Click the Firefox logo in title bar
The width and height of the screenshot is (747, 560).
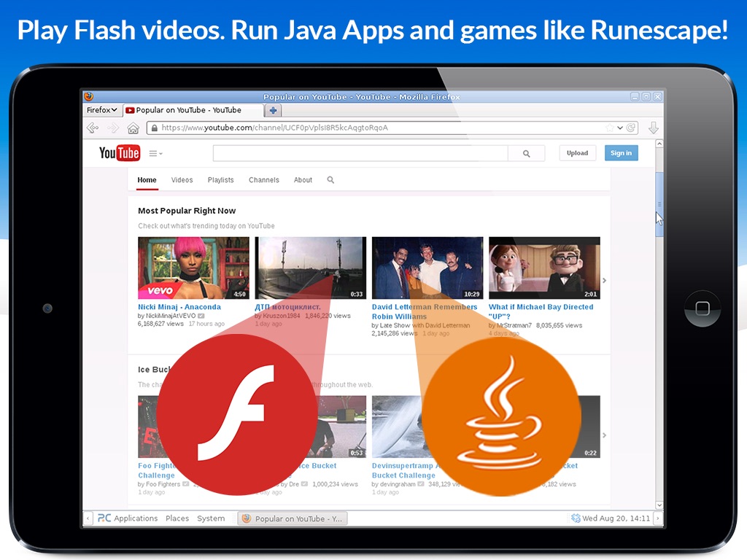[89, 97]
